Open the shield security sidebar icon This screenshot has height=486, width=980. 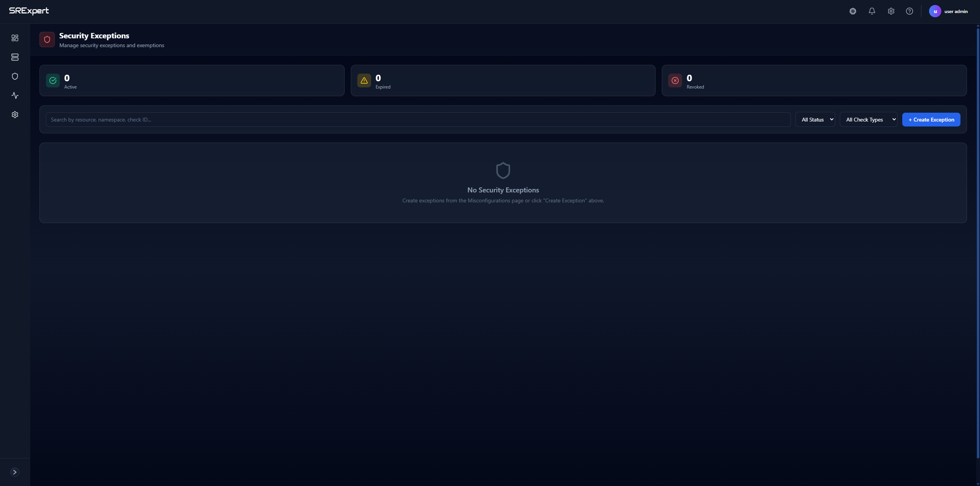coord(15,76)
